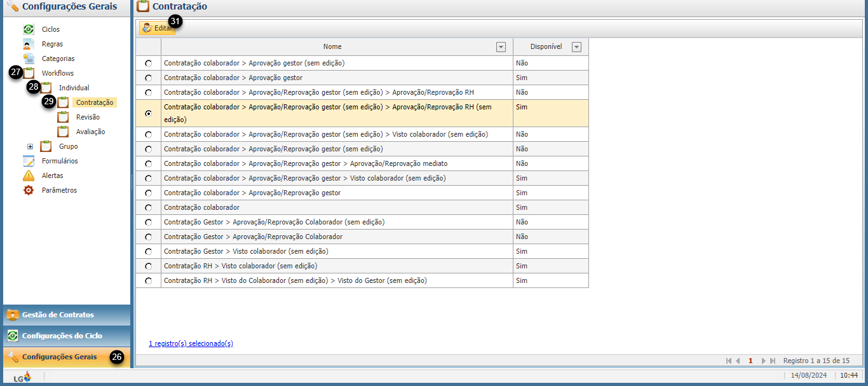Open Categorias in sidebar tree
Image resolution: width=868 pixels, height=386 pixels.
pos(58,59)
